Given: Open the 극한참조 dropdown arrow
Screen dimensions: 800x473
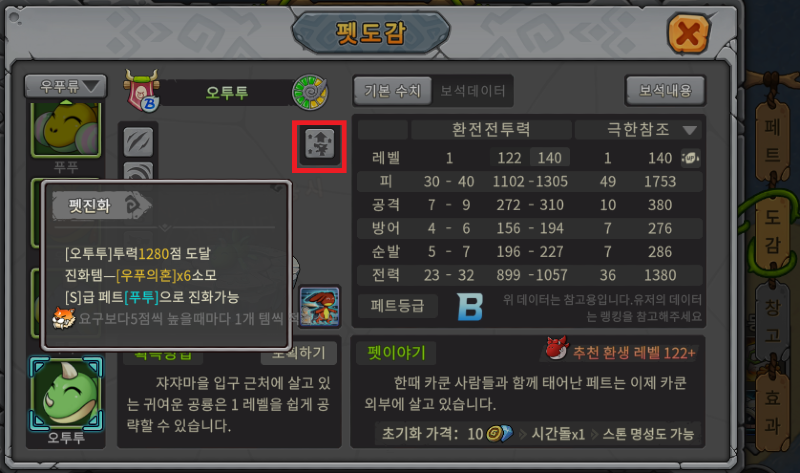Looking at the screenshot, I should tap(690, 131).
